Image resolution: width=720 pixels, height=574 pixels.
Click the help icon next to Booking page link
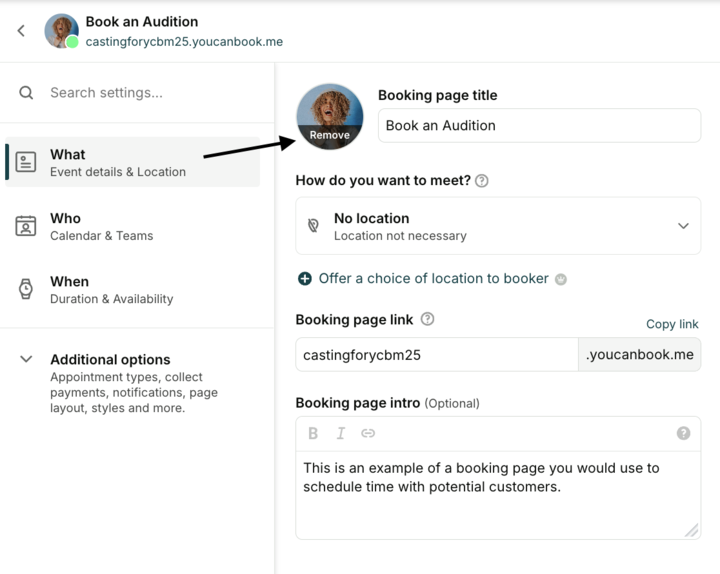tap(428, 319)
